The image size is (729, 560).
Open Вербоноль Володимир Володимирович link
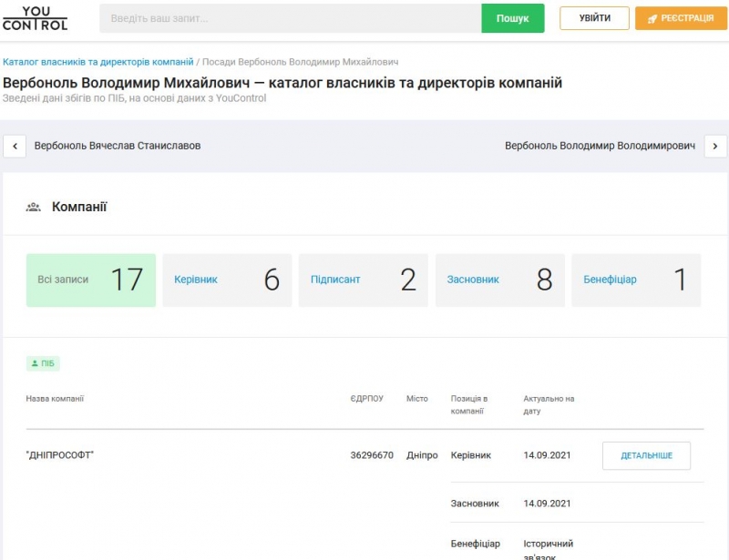(600, 146)
